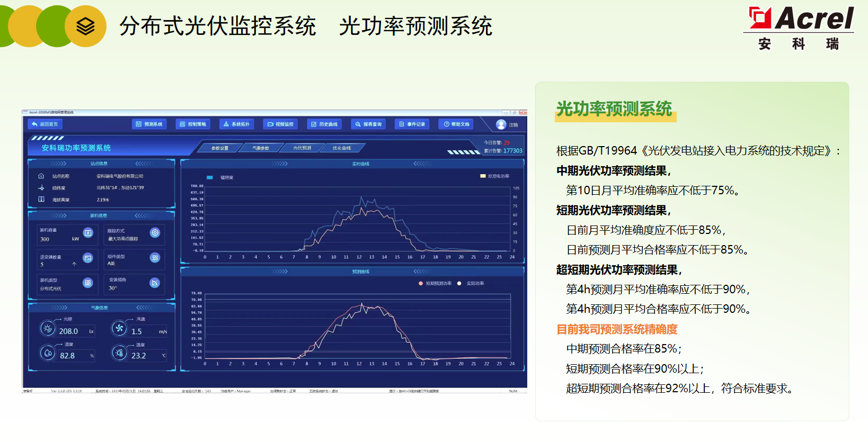Click the 装机信息 panel header

point(99,216)
